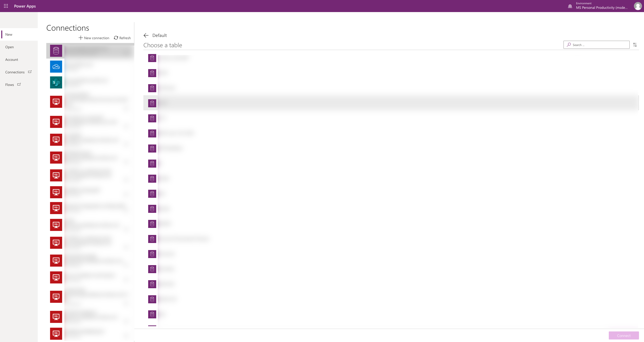Open the user profile avatar
This screenshot has width=644, height=342.
pos(637,6)
